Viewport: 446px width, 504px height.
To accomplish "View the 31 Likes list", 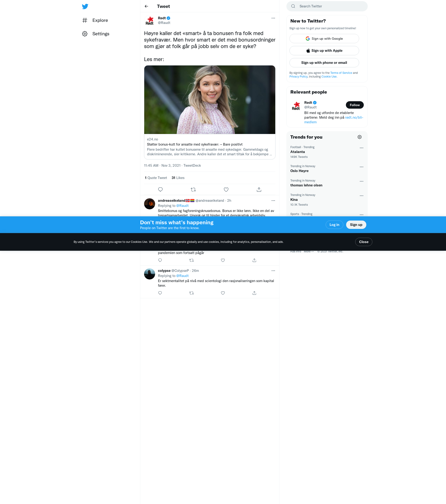I will (178, 178).
